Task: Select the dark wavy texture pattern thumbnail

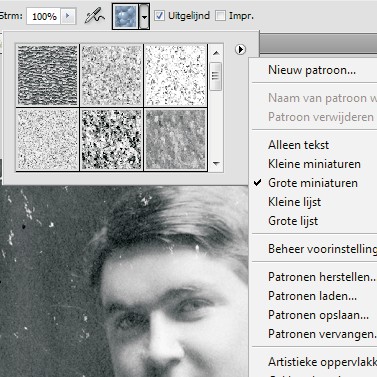Action: pyautogui.click(x=47, y=75)
